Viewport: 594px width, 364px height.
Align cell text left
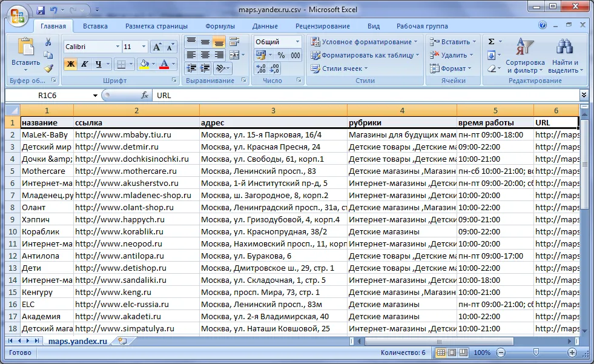[191, 55]
